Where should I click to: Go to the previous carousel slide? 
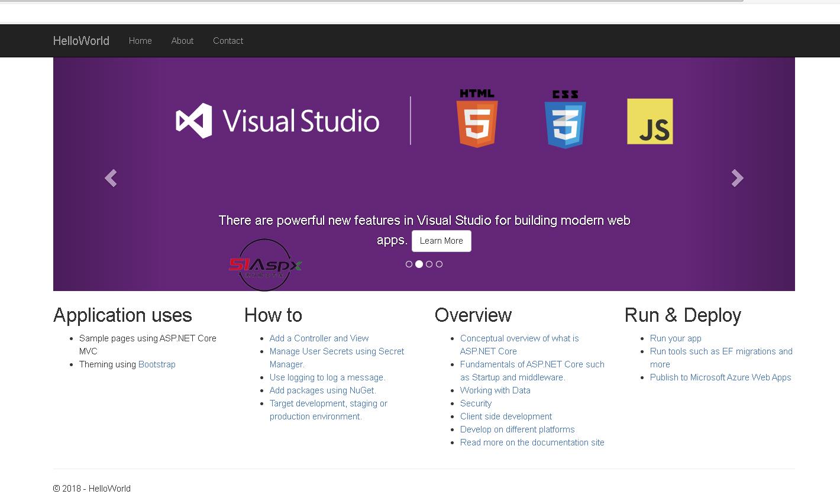(111, 178)
